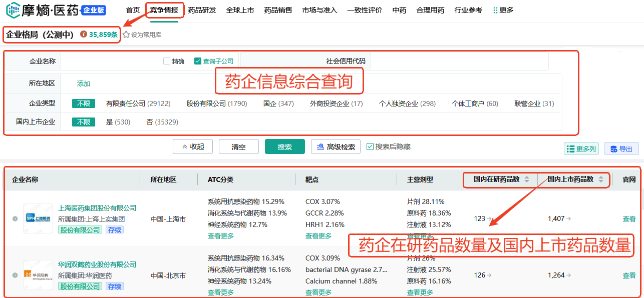Click 查看更多 under 上海医药 靶点

click(318, 236)
